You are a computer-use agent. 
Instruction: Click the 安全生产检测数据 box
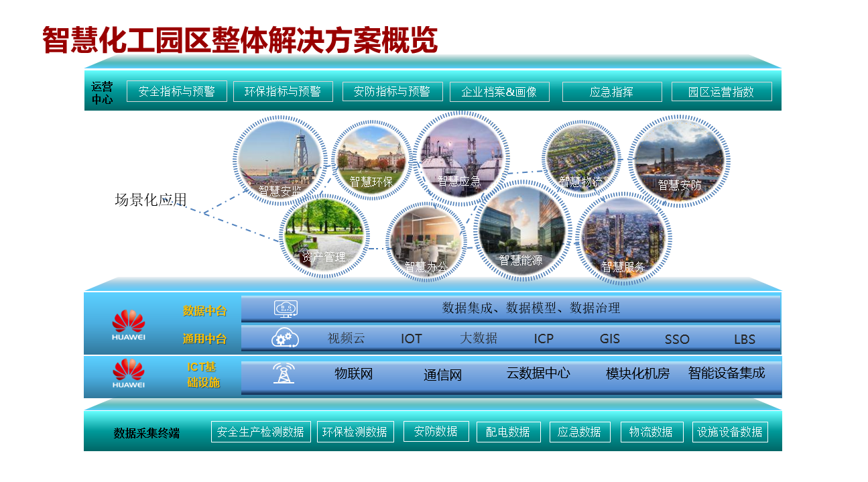261,432
